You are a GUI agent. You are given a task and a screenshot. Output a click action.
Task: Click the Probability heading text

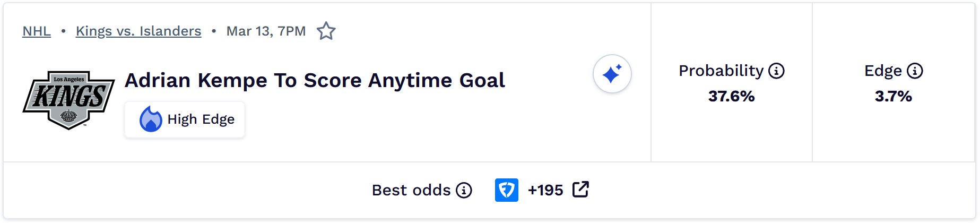721,71
